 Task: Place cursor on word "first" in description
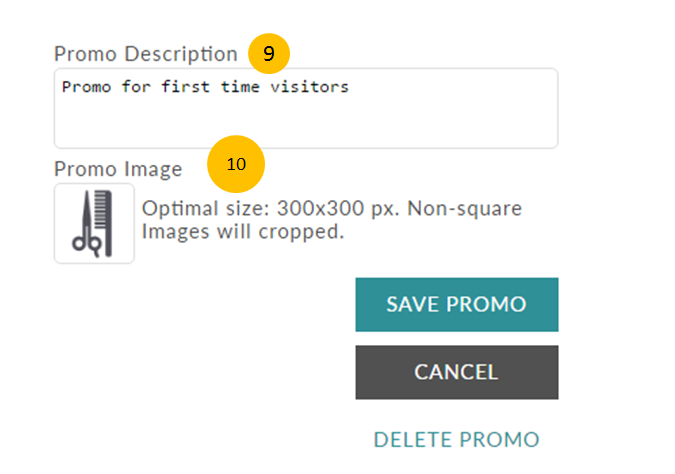(x=186, y=87)
